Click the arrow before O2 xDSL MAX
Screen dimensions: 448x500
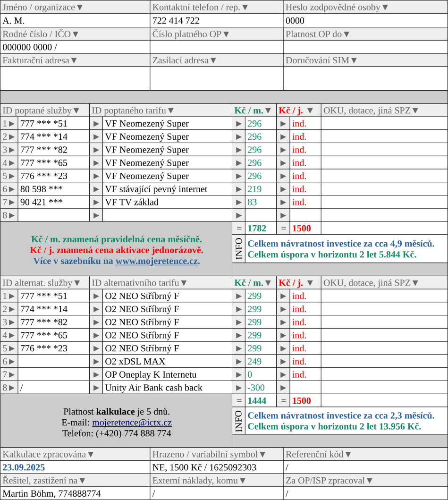point(96,362)
